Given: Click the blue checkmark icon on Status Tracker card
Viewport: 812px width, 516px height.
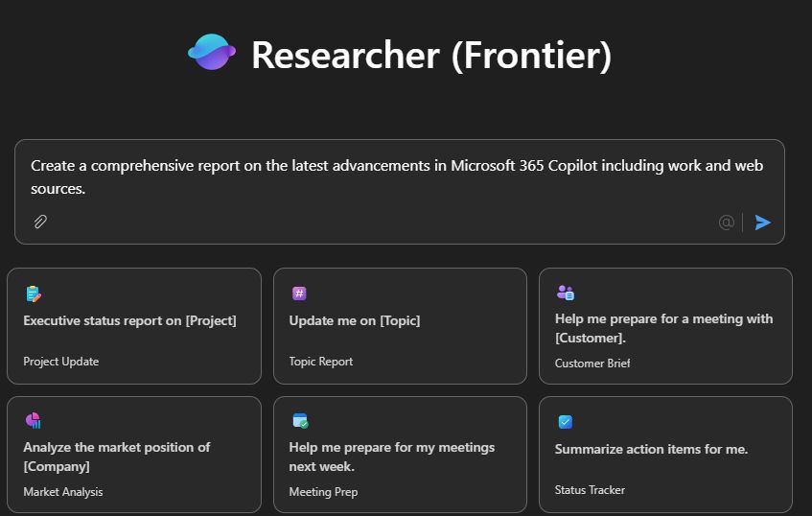Looking at the screenshot, I should pos(565,422).
